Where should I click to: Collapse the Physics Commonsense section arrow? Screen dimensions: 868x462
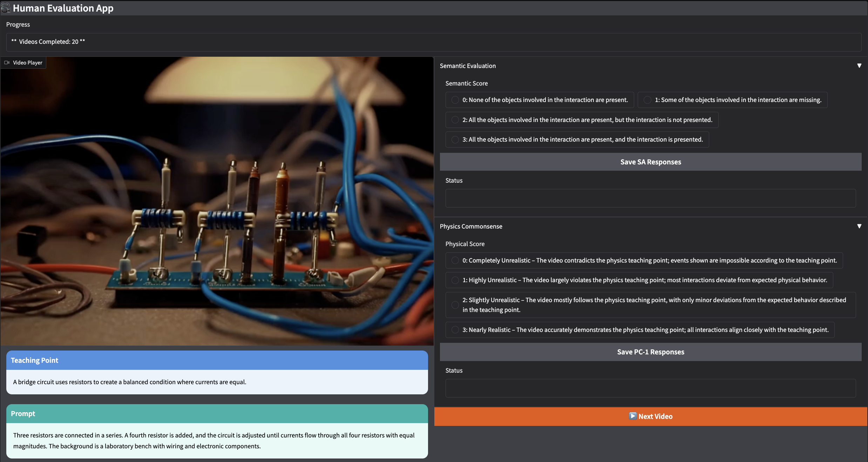point(859,226)
